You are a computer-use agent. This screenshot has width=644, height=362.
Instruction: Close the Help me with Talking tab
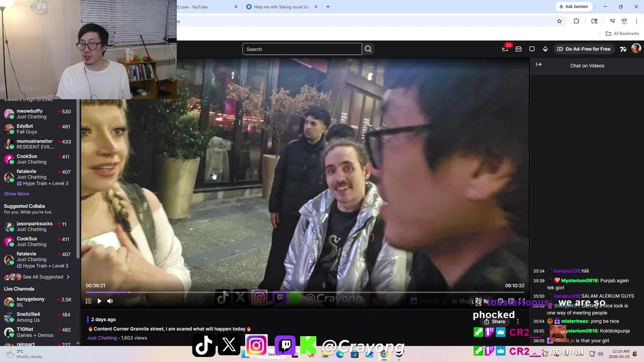click(x=316, y=7)
